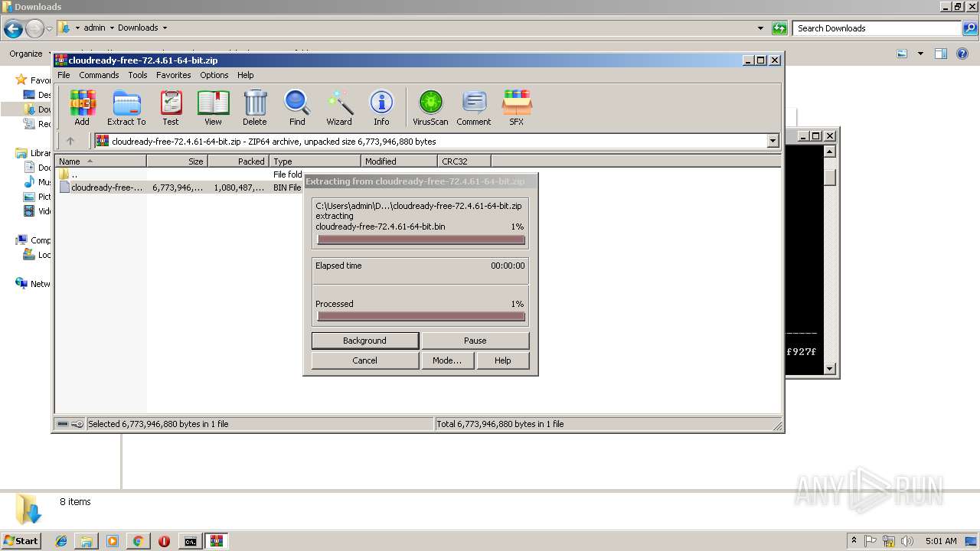
Task: Open the Favorites menu
Action: tap(174, 75)
